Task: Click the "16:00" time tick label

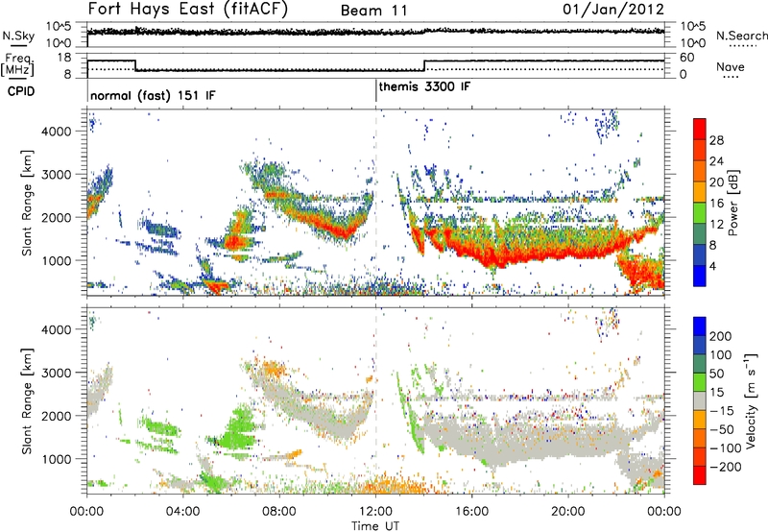Action: [472, 512]
